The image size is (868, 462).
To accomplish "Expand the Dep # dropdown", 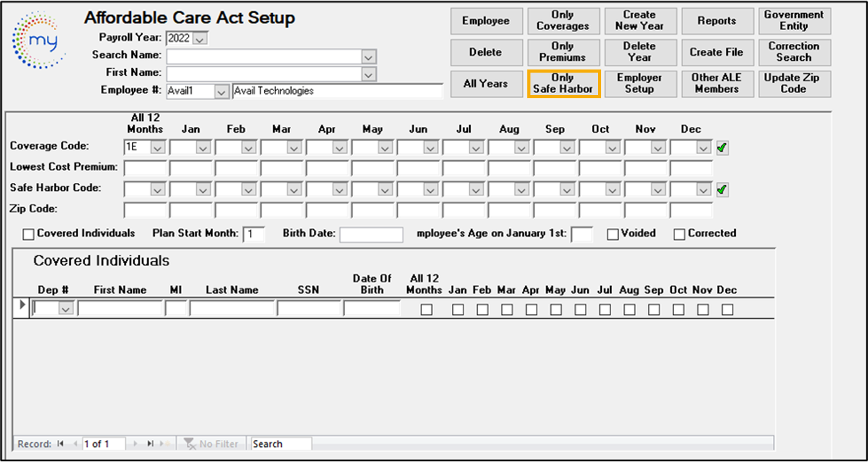I will click(66, 309).
